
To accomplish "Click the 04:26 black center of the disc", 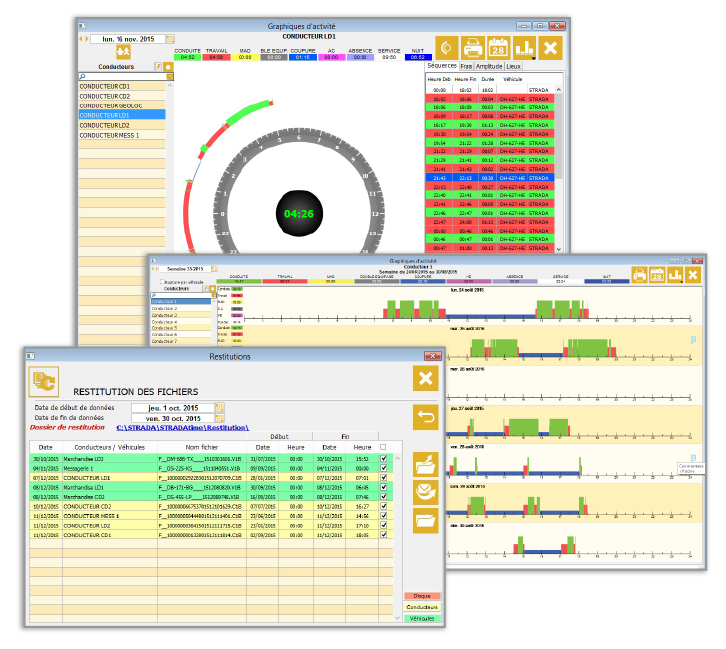I will pyautogui.click(x=299, y=213).
